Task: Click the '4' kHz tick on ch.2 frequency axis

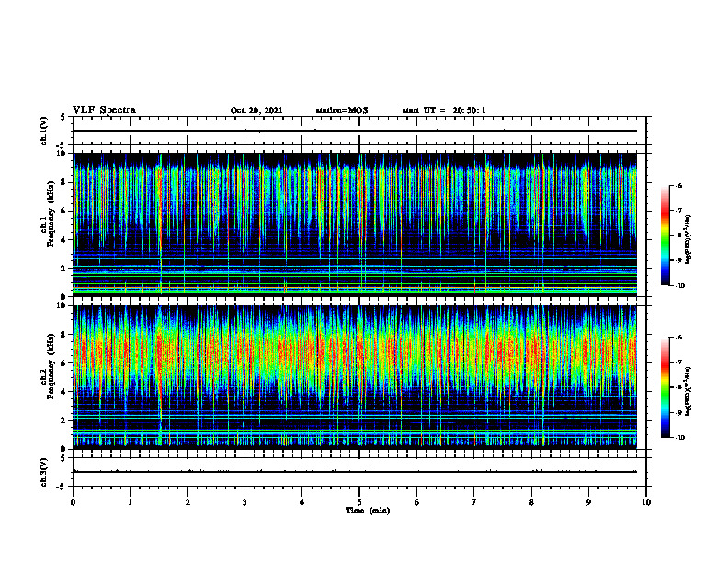Action: [x=63, y=392]
